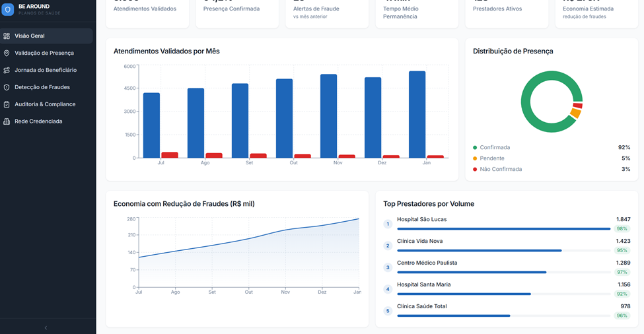Viewport: 644px width, 334px height.
Task: Click the green Confirmada legend dot
Action: pyautogui.click(x=475, y=148)
